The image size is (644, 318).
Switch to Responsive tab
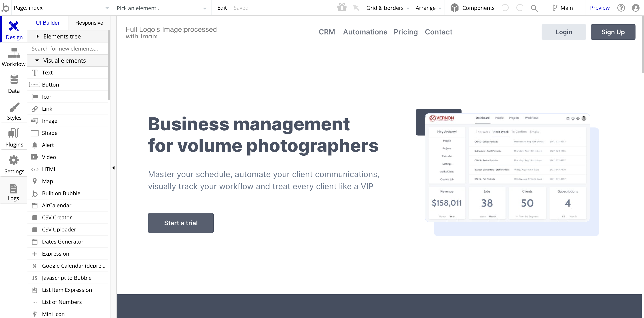(89, 23)
